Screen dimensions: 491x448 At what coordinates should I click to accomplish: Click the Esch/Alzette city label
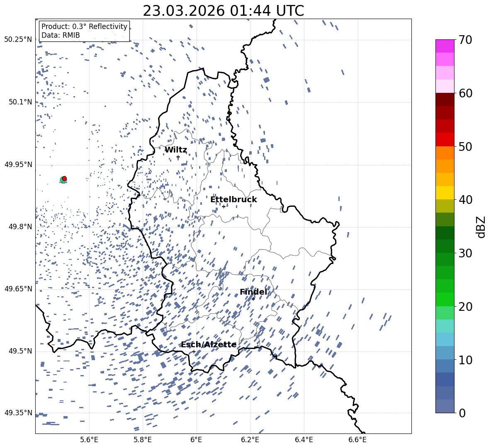tap(209, 345)
